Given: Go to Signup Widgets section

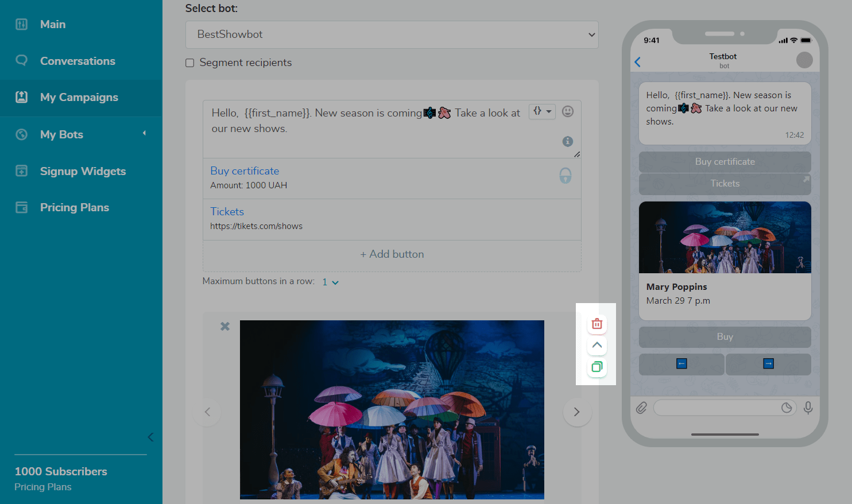Looking at the screenshot, I should (x=83, y=171).
